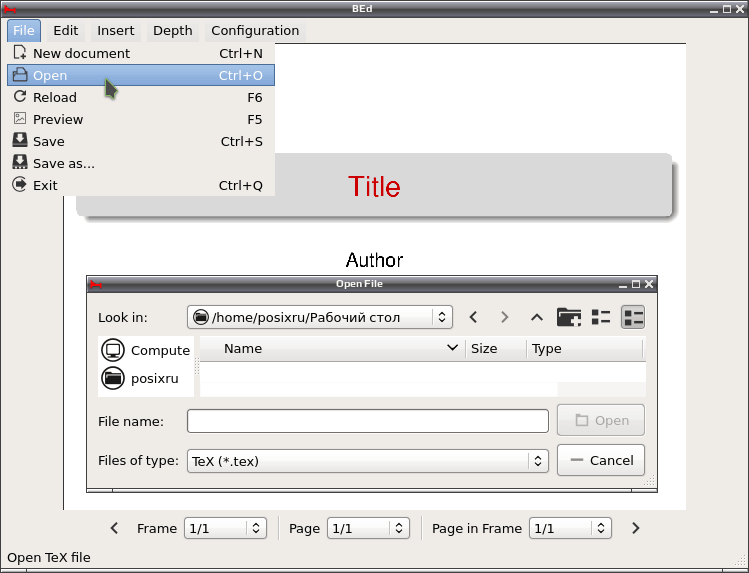Click the Save disk icon
The width and height of the screenshot is (749, 573).
(20, 140)
